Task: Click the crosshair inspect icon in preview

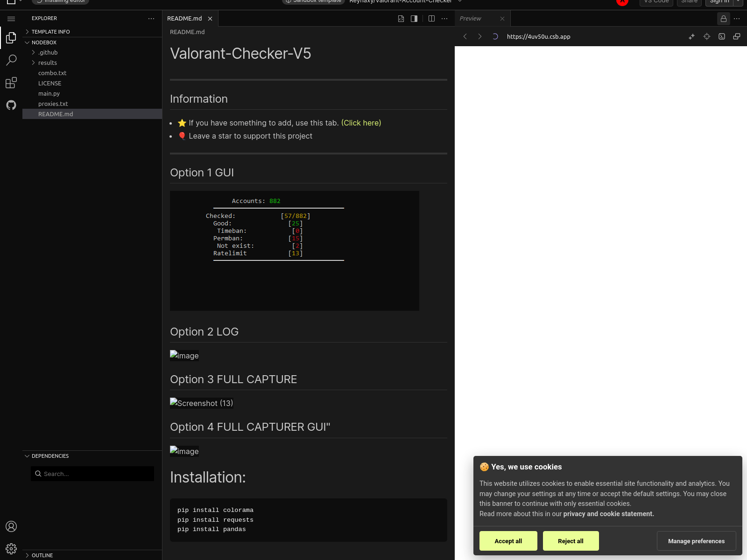Action: click(x=707, y=36)
